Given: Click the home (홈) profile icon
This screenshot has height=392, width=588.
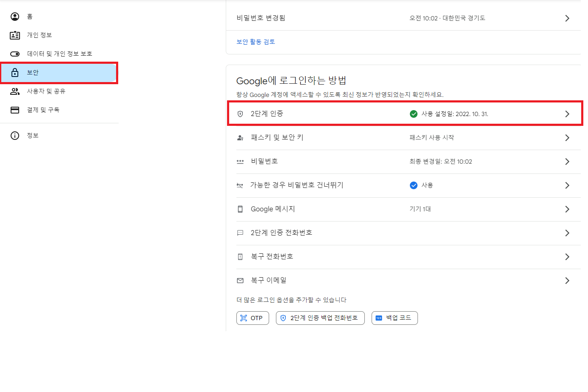Looking at the screenshot, I should [15, 17].
